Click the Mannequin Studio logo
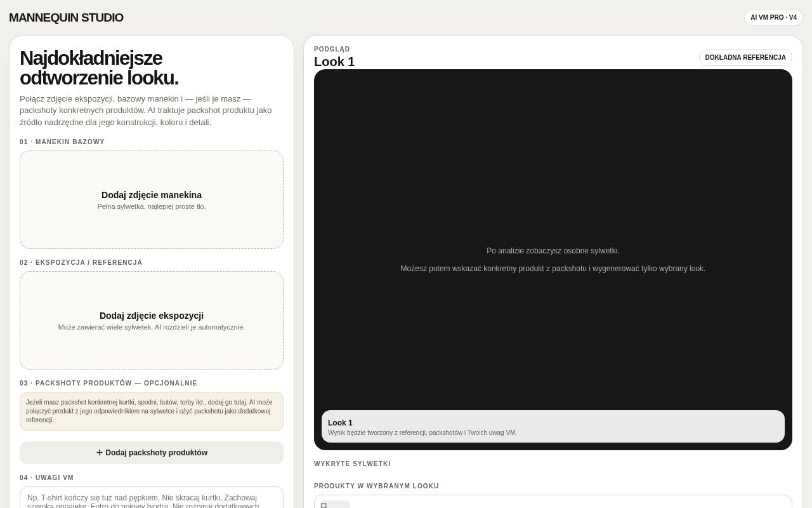Image resolution: width=812 pixels, height=508 pixels. pyautogui.click(x=66, y=18)
